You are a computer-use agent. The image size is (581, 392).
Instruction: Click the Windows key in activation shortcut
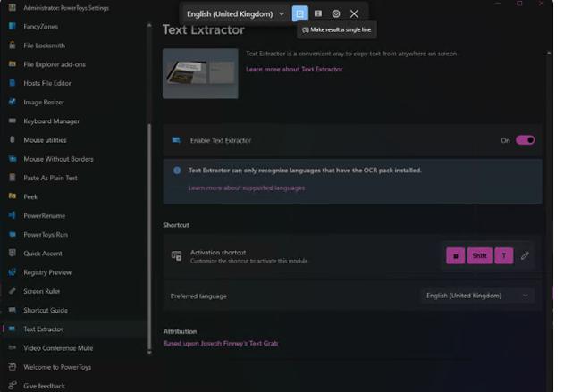tap(456, 256)
